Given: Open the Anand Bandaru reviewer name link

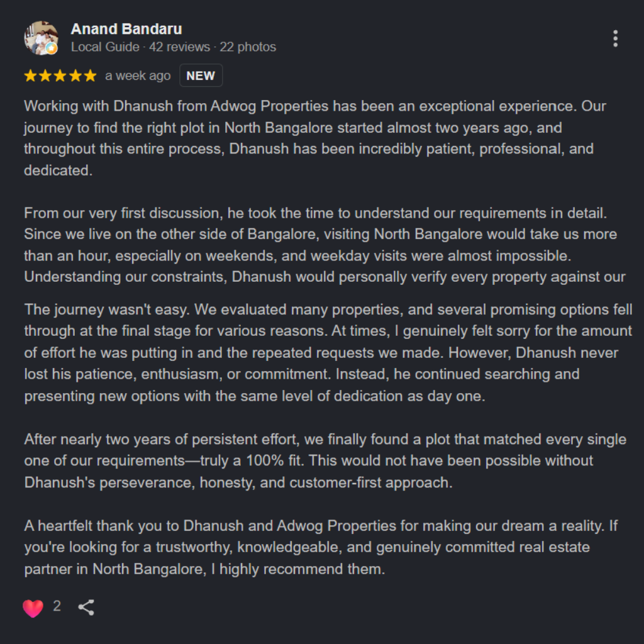Looking at the screenshot, I should 126,29.
